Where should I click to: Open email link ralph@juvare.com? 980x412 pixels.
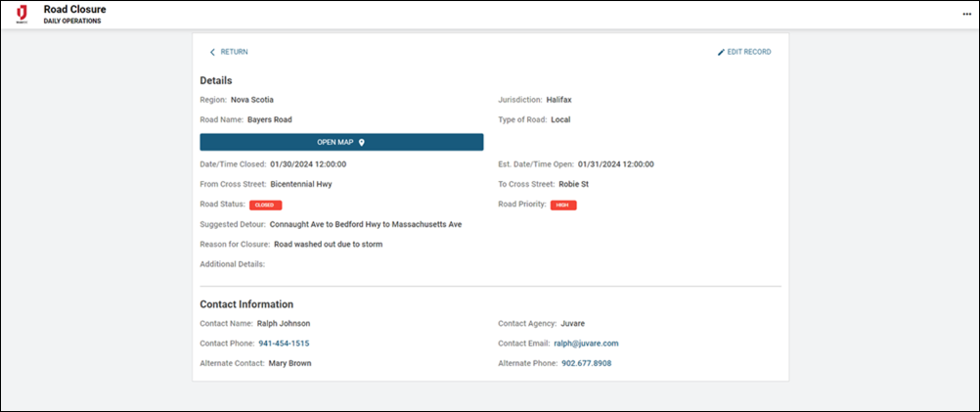click(586, 343)
